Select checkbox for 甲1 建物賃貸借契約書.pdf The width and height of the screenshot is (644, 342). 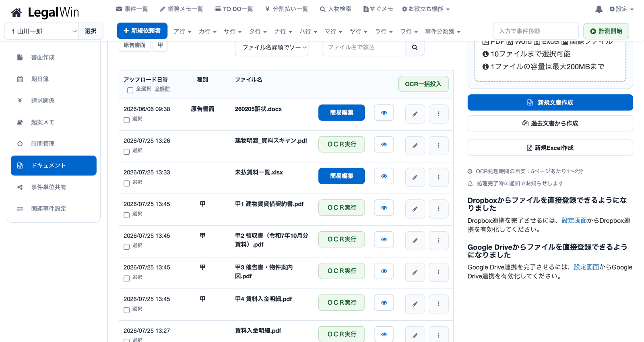click(x=126, y=215)
